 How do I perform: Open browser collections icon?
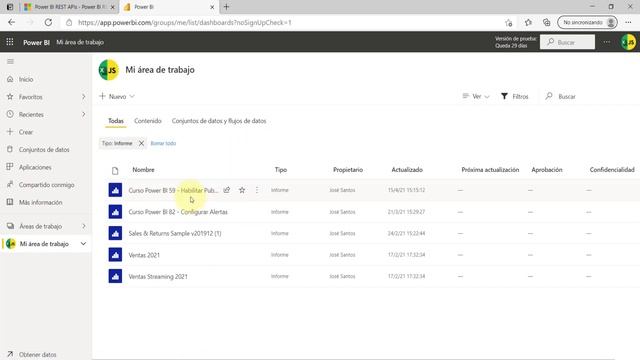(x=547, y=22)
